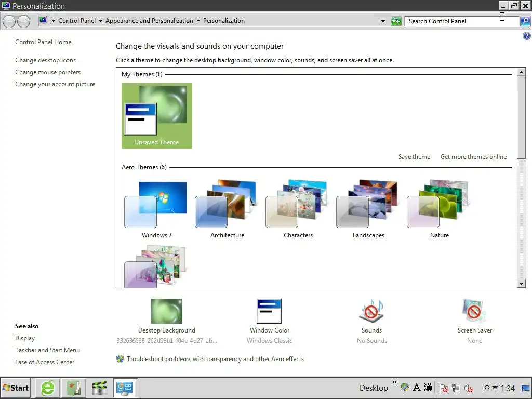Expand the Desktop toolbar chevron
This screenshot has height=399, width=532.
pos(394,382)
